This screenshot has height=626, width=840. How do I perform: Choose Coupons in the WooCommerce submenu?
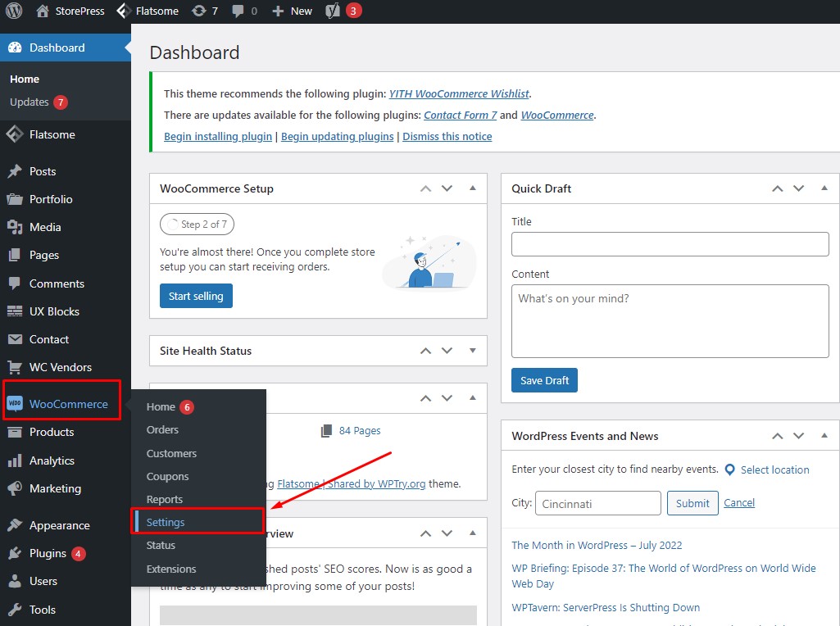point(168,476)
